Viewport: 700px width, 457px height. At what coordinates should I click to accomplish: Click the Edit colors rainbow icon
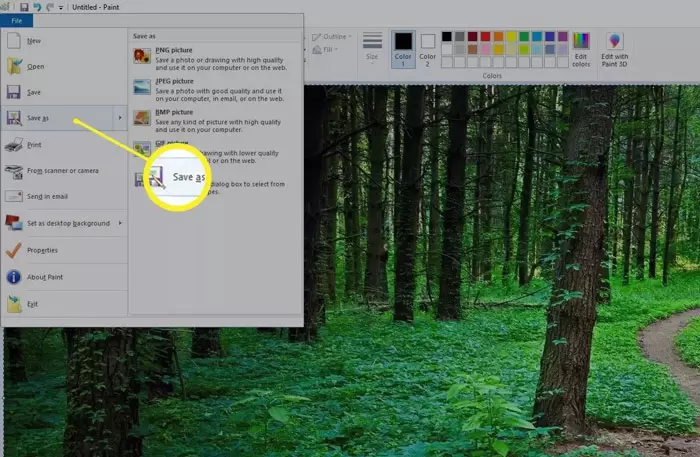pos(581,50)
